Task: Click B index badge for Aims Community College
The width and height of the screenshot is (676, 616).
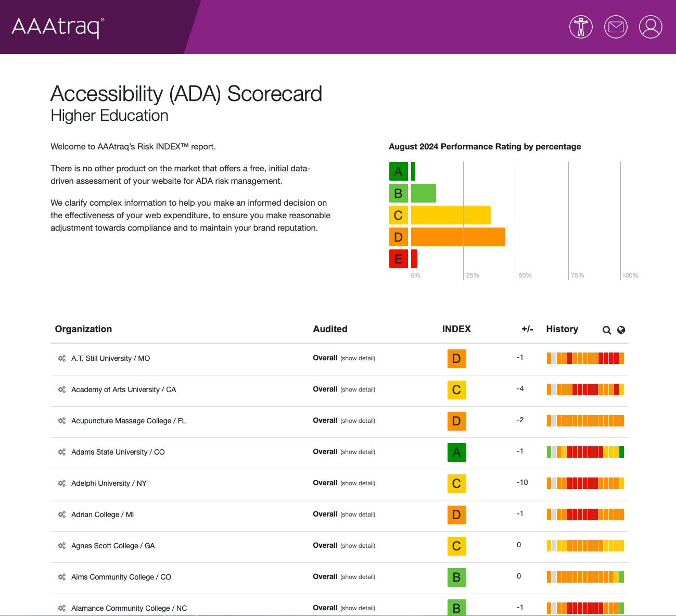Action: (x=456, y=577)
